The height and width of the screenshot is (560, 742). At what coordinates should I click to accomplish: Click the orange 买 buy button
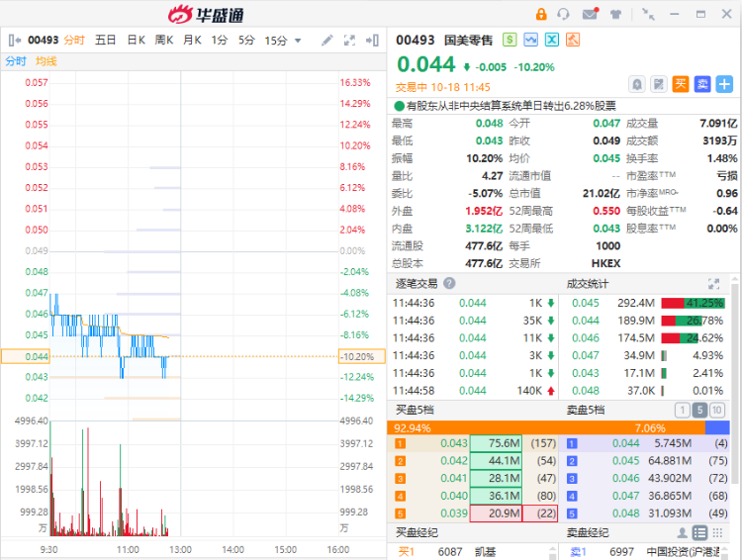pos(681,84)
